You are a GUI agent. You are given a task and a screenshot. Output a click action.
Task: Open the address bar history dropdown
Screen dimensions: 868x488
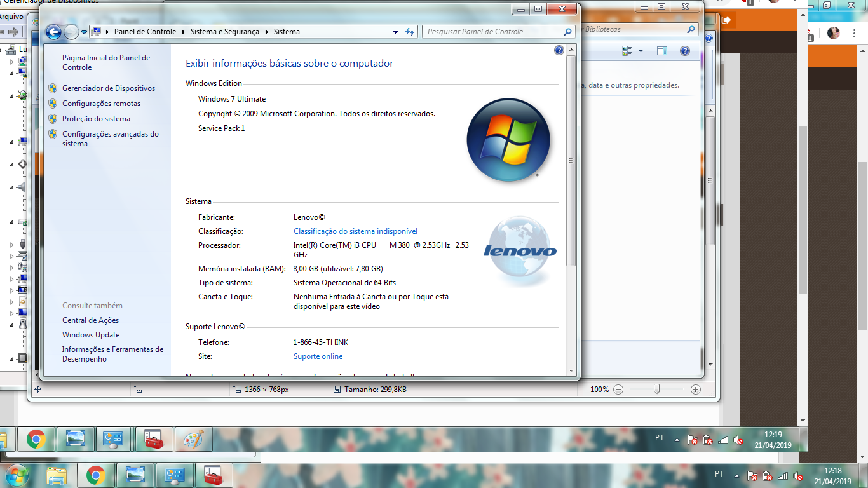coord(395,32)
